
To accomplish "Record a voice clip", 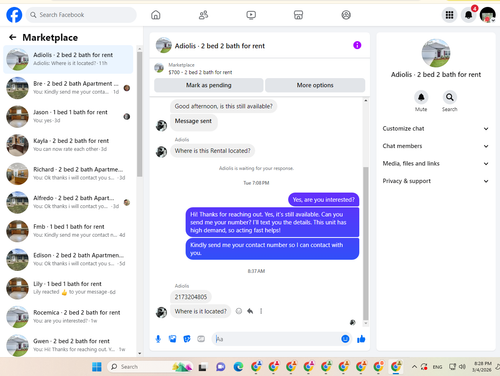I will [158, 339].
